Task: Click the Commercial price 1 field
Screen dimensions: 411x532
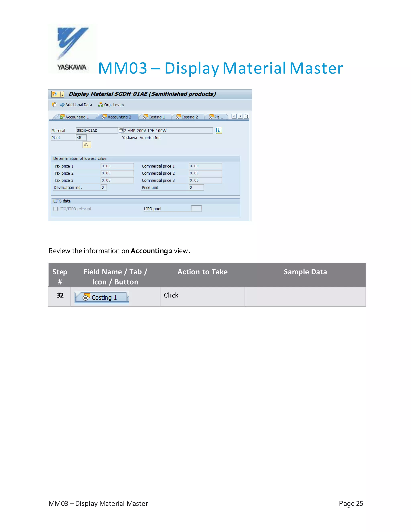Action: click(x=205, y=166)
